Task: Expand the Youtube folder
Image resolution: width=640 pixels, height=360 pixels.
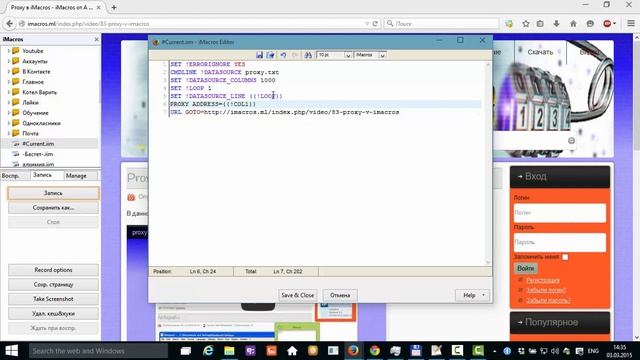Action: click(x=9, y=51)
